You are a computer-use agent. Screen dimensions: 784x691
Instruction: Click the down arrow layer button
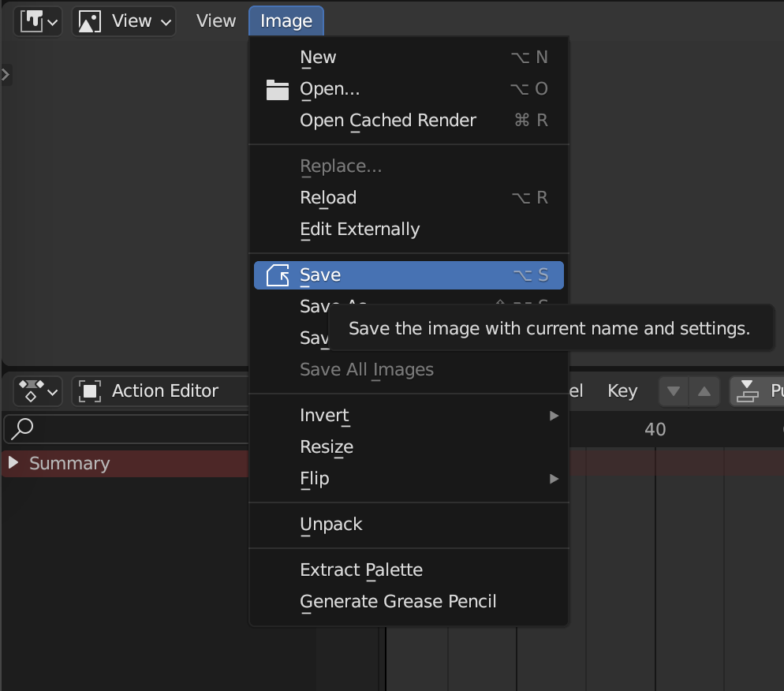[674, 391]
